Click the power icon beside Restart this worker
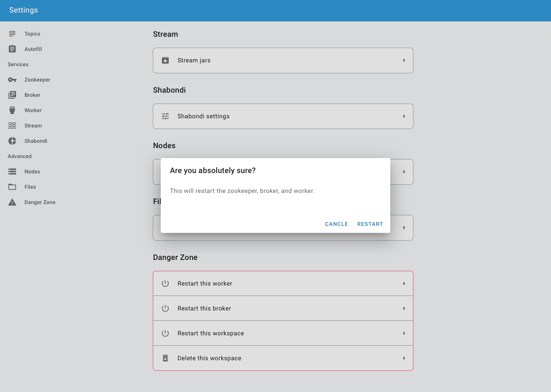This screenshot has width=551, height=392. pyautogui.click(x=165, y=284)
